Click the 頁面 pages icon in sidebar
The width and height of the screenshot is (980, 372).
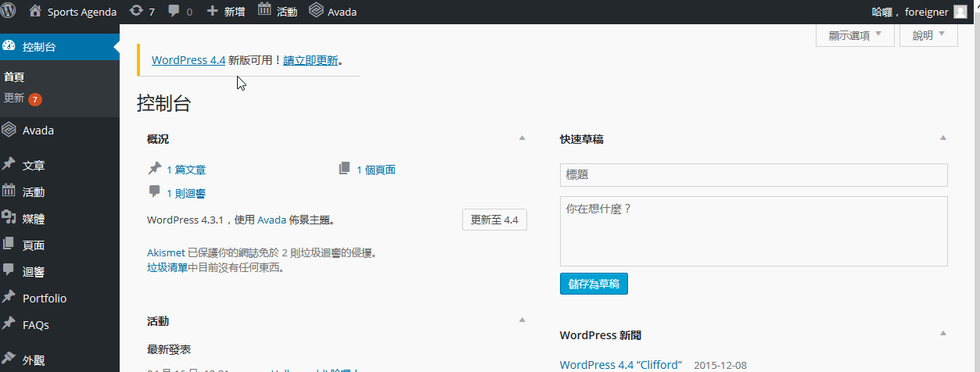click(x=9, y=244)
